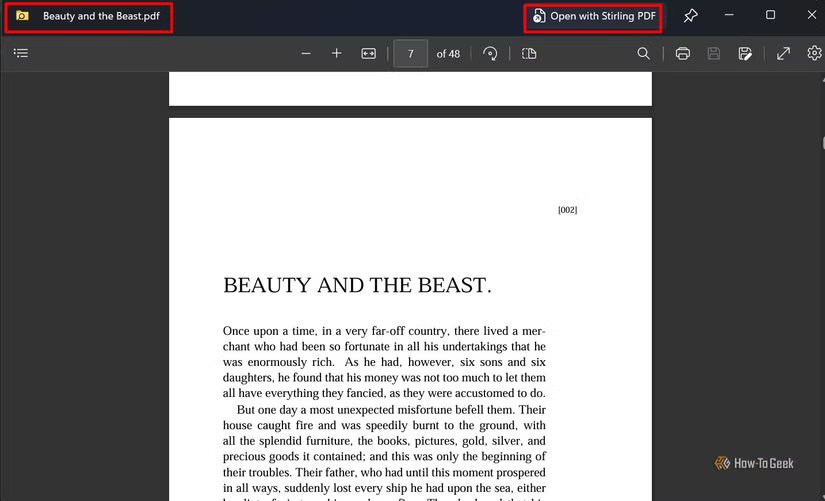Rotate the PDF page

click(490, 53)
